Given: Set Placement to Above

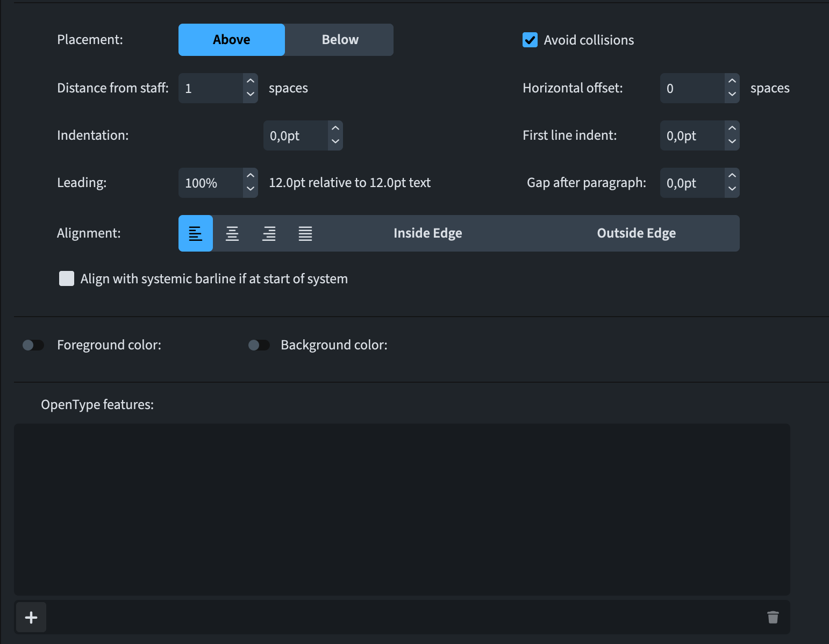Looking at the screenshot, I should pyautogui.click(x=232, y=40).
